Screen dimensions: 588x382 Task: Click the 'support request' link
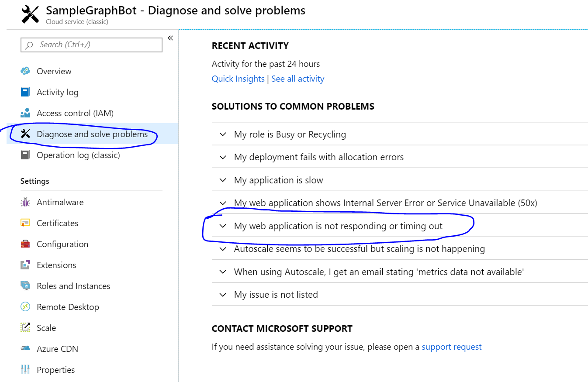(452, 347)
